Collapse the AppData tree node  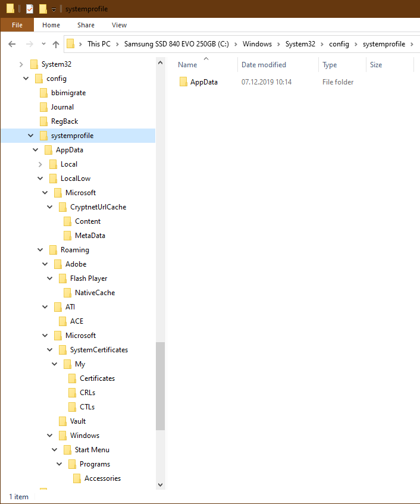click(x=36, y=150)
